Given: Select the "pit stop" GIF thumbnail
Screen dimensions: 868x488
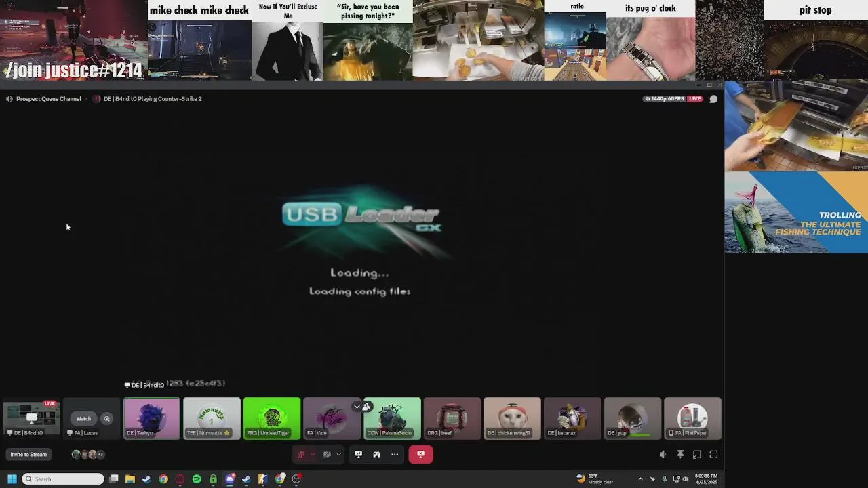Looking at the screenshot, I should (x=815, y=41).
